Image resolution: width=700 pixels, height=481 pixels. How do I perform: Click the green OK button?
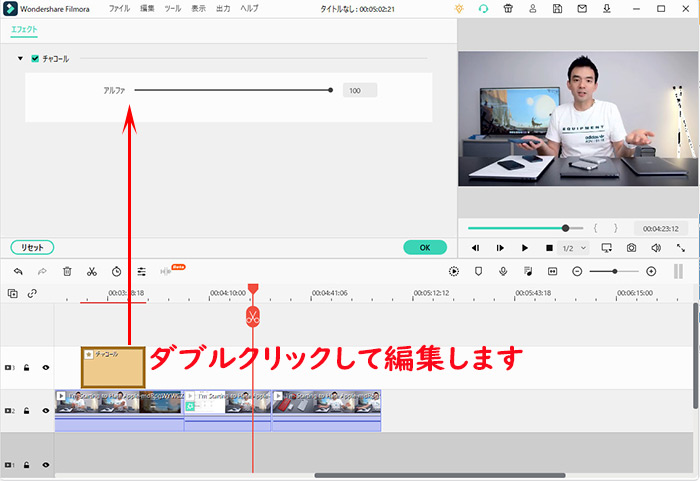pyautogui.click(x=425, y=247)
